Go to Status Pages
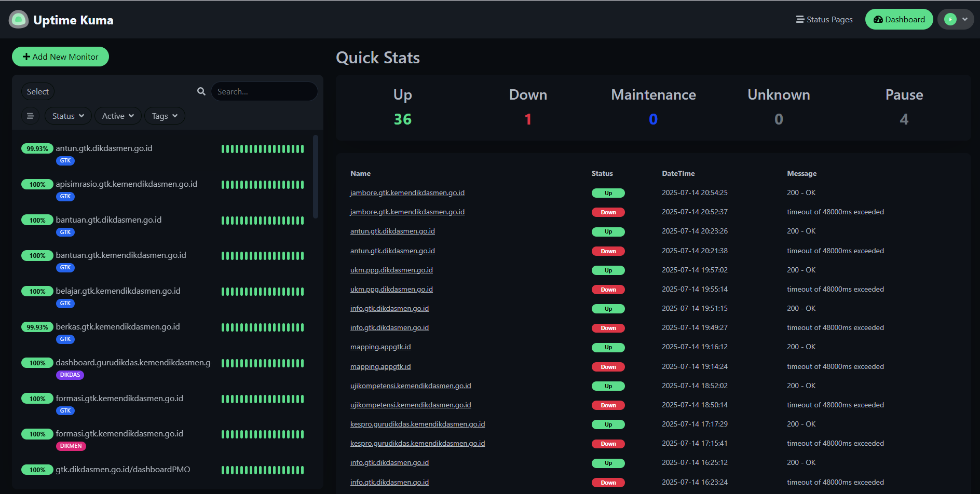980x494 pixels. (x=824, y=20)
